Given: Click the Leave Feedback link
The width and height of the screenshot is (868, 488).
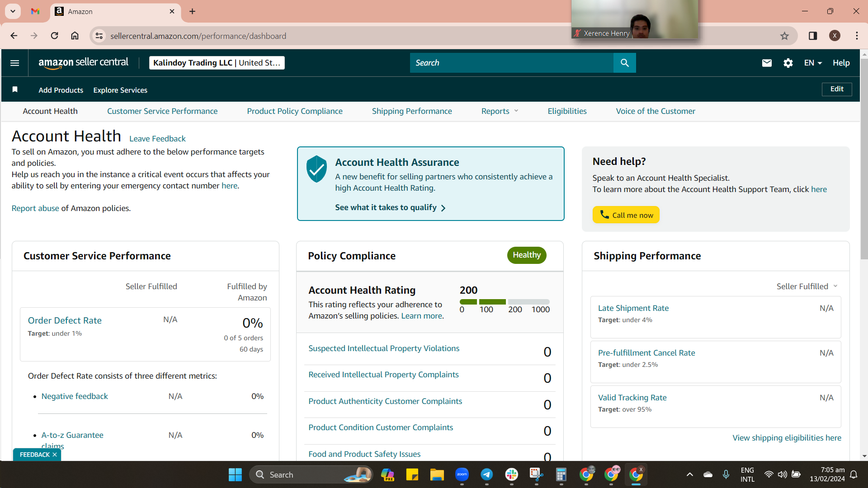Looking at the screenshot, I should pos(157,139).
